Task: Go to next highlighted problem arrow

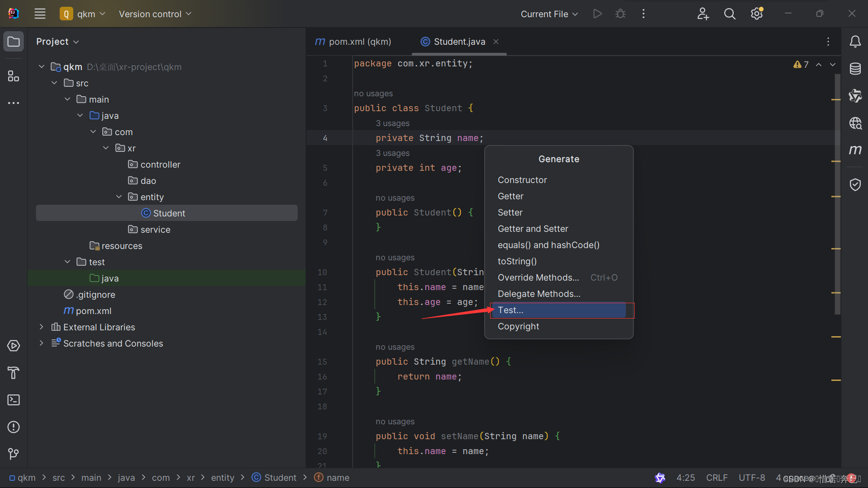Action: tap(833, 65)
